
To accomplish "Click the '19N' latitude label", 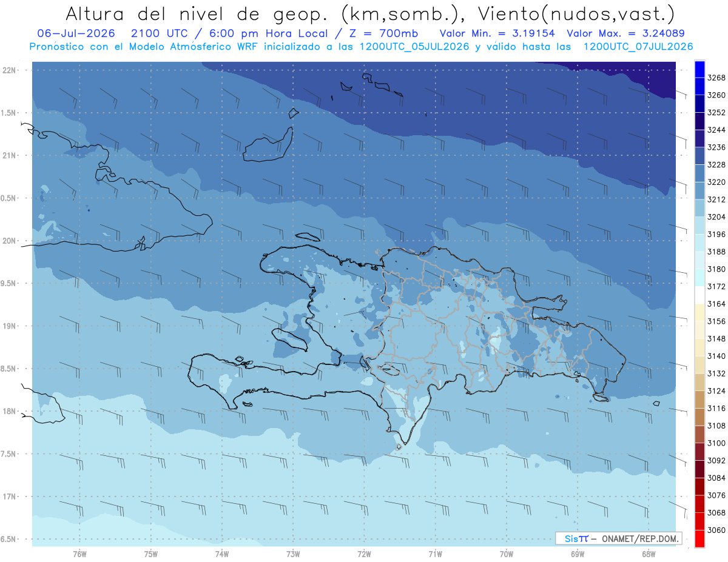I will pyautogui.click(x=9, y=326).
